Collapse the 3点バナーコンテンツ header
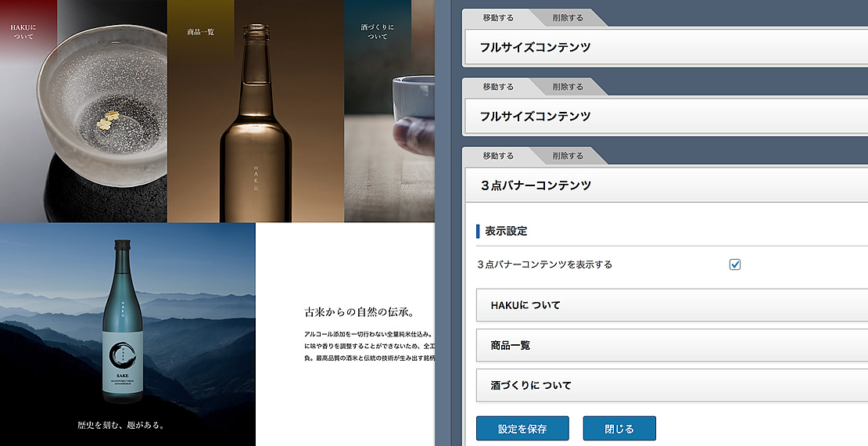 665,185
